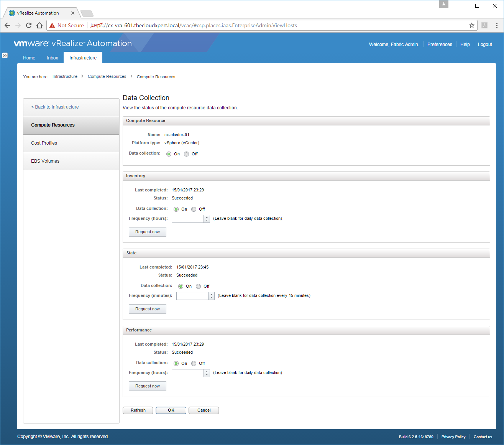504x445 pixels.
Task: Close the vRealize Automation browser tab
Action: click(73, 13)
